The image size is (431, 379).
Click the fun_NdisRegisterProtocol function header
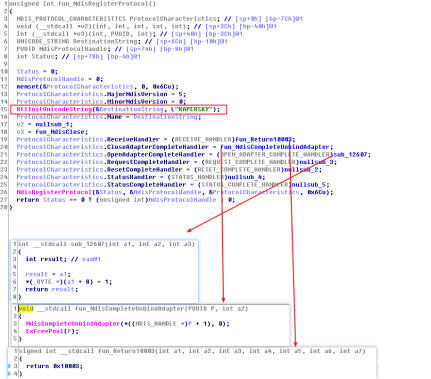pos(82,4)
